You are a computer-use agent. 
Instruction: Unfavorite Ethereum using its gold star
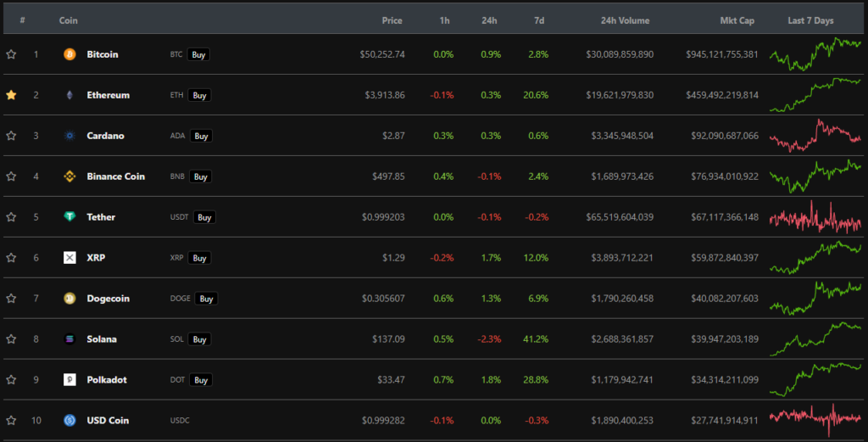tap(11, 95)
